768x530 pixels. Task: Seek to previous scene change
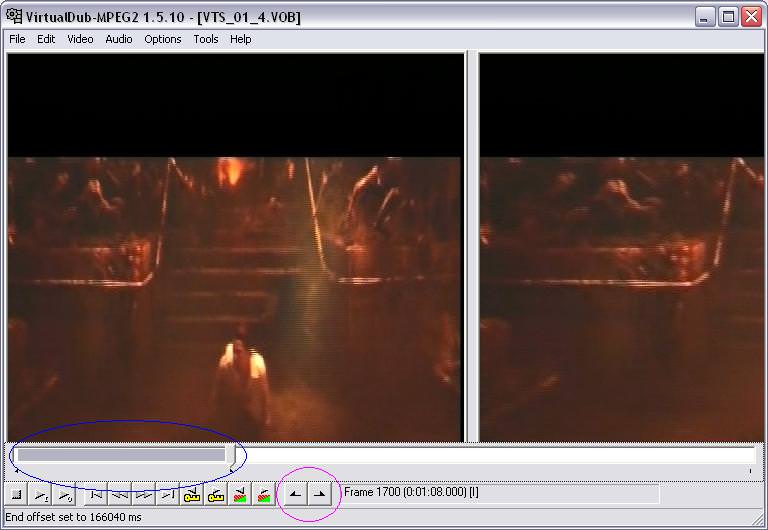[x=240, y=495]
